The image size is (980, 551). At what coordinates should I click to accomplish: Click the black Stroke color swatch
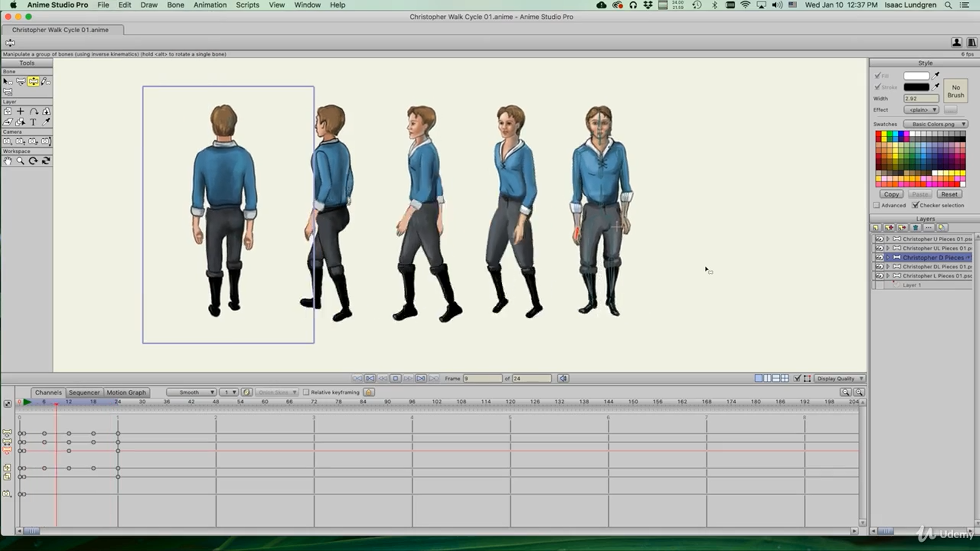pyautogui.click(x=916, y=87)
